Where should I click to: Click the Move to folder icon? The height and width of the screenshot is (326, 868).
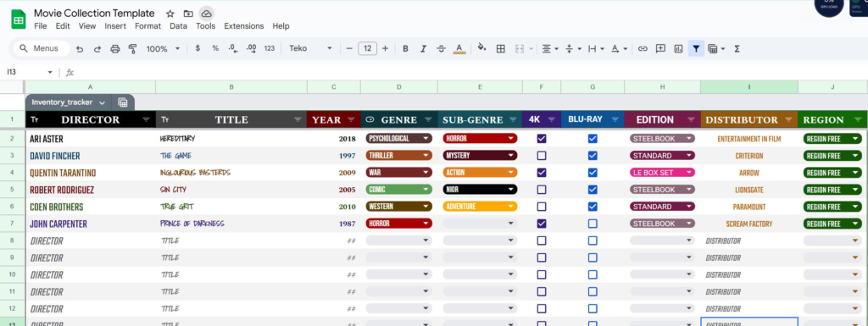click(x=188, y=14)
